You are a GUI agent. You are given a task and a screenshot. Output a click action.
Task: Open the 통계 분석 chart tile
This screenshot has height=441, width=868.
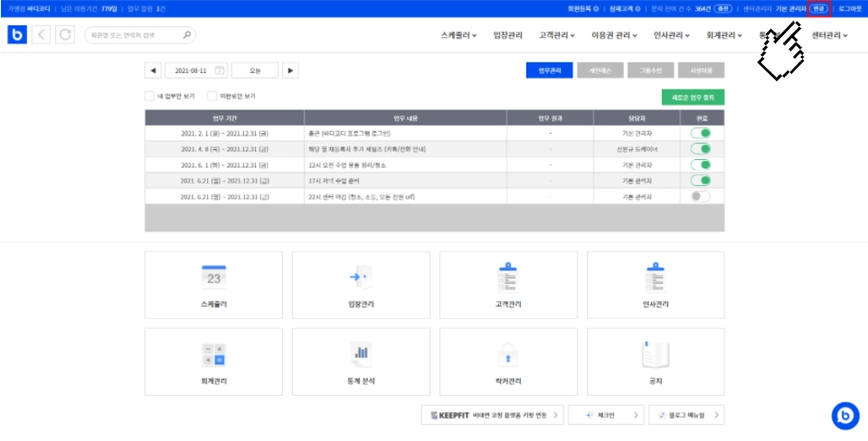361,361
